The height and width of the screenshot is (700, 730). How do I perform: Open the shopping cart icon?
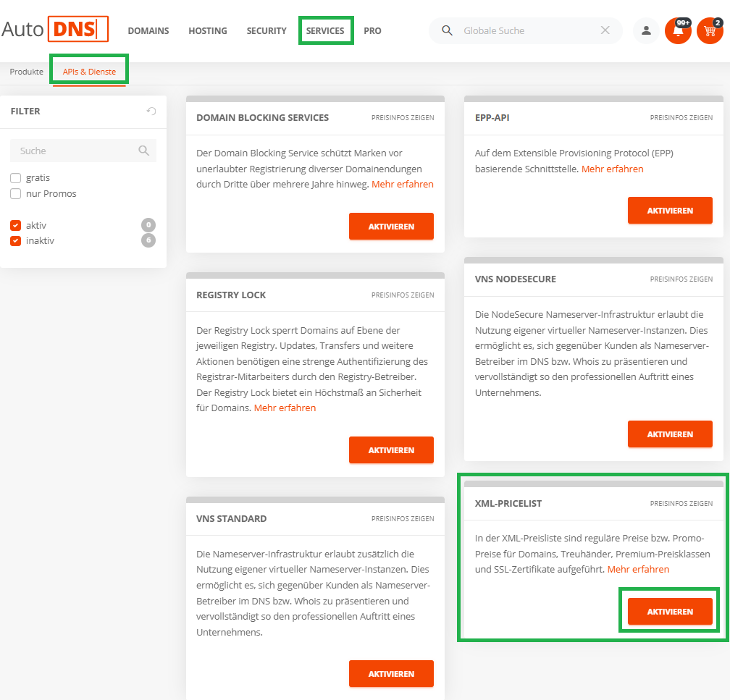pos(710,30)
